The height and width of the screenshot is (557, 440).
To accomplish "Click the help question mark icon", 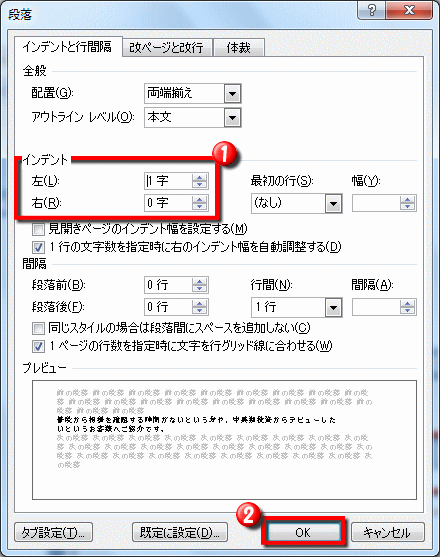I will [x=371, y=10].
